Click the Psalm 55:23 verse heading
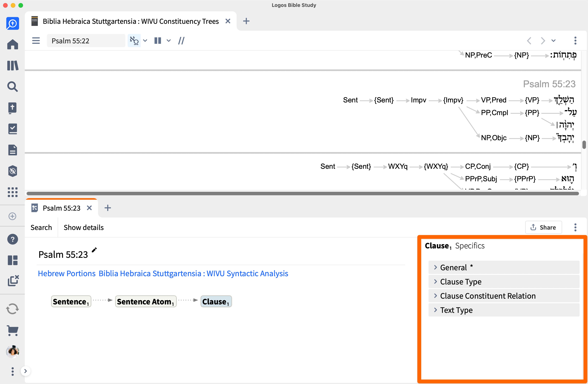 pyautogui.click(x=549, y=84)
